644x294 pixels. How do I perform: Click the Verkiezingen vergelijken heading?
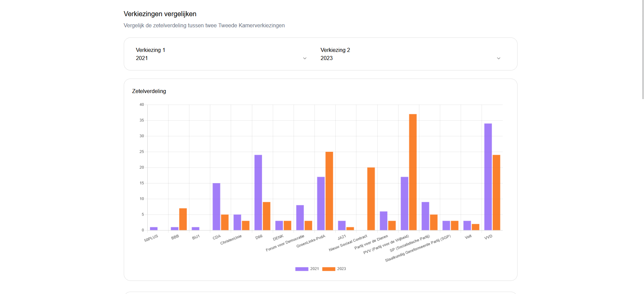pyautogui.click(x=160, y=14)
